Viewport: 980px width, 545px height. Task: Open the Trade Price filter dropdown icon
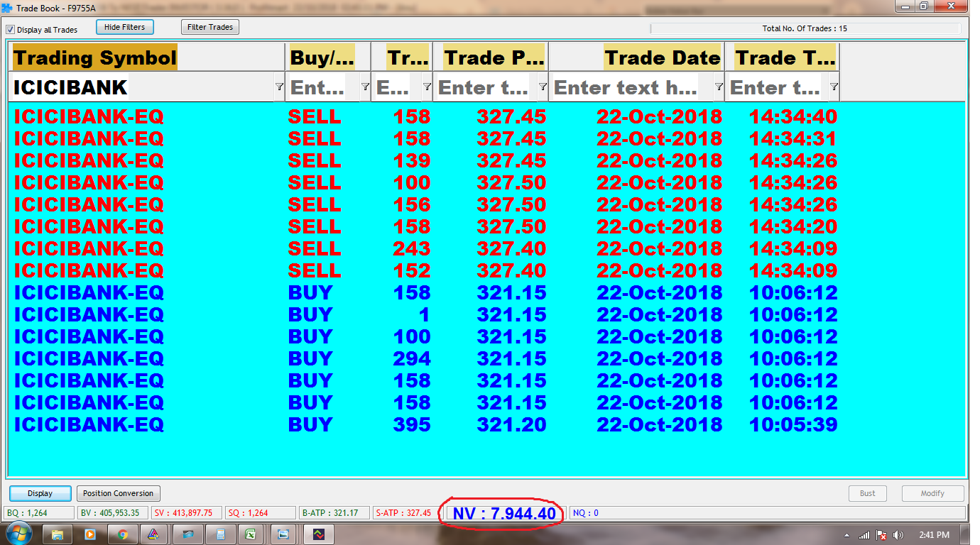(543, 87)
